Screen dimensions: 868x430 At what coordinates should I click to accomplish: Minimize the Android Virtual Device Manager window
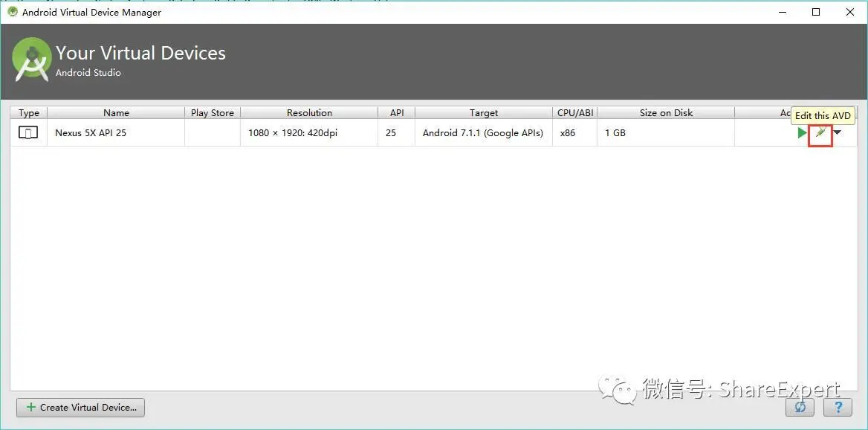pyautogui.click(x=783, y=12)
